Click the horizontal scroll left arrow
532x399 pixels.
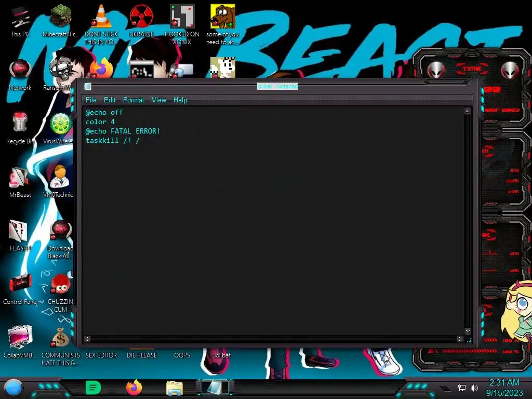click(x=87, y=339)
